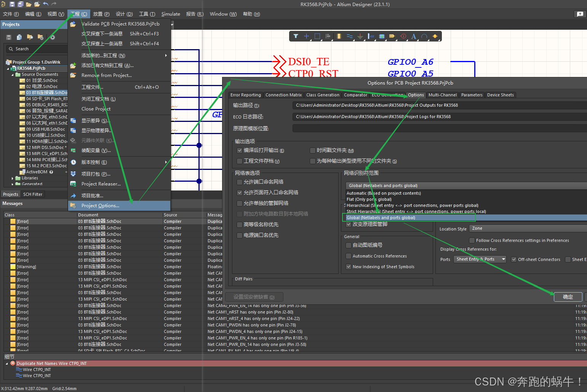Select the bus entry tool in the Active Bar
The height and width of the screenshot is (392, 587).
(x=371, y=36)
